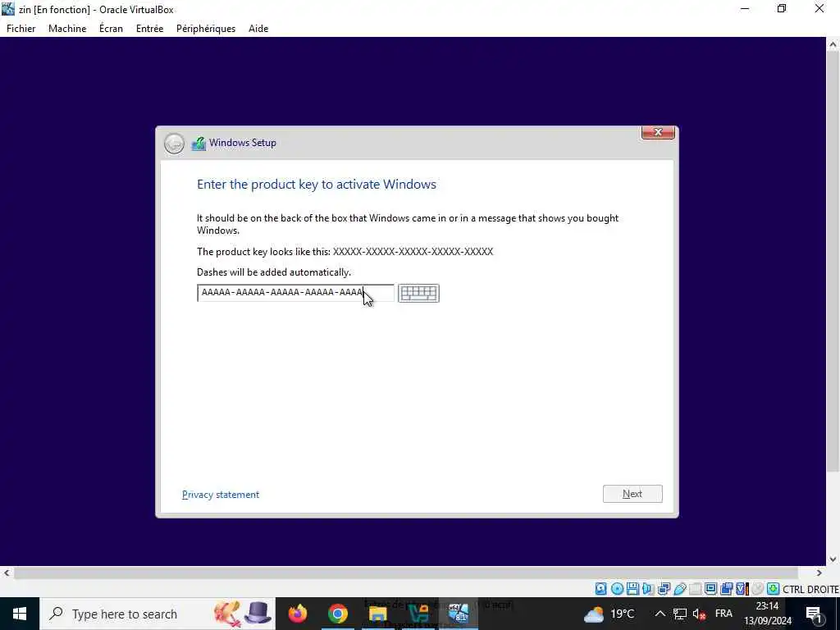Click the VirtualBox mouse integration status icon
The image size is (840, 630).
pyautogui.click(x=757, y=589)
